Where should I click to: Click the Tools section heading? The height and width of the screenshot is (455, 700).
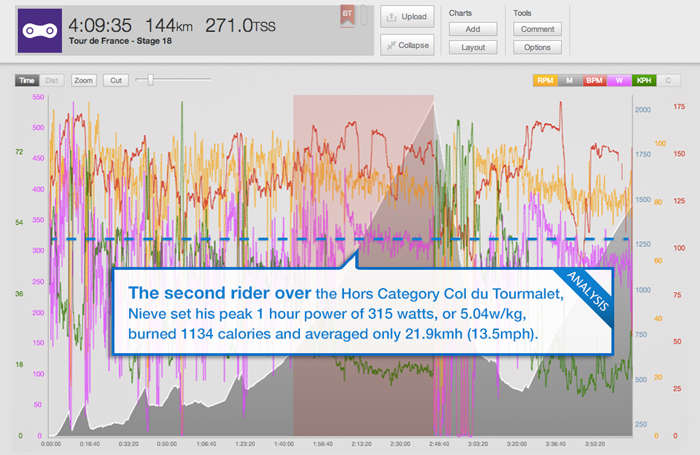522,13
